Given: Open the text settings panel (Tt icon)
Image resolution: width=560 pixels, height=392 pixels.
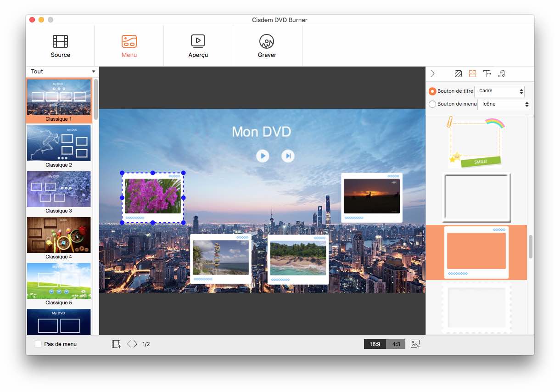Looking at the screenshot, I should click(x=487, y=73).
